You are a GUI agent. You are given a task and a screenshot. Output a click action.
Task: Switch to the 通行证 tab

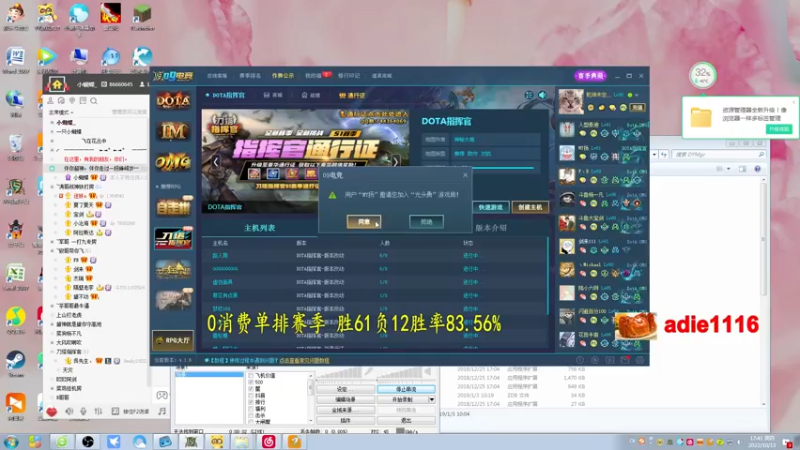[352, 95]
